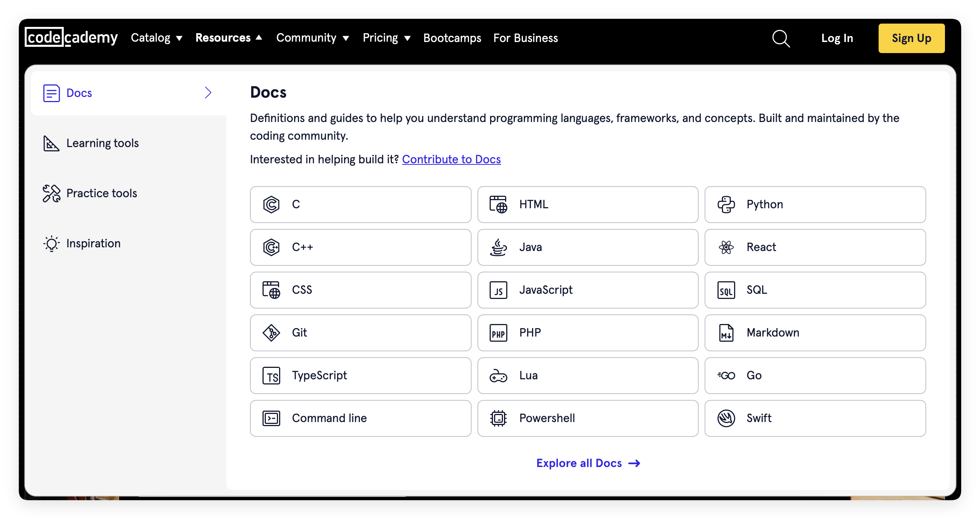Select Inspiration in the sidebar
Screen dimensions: 980x519
click(x=93, y=243)
